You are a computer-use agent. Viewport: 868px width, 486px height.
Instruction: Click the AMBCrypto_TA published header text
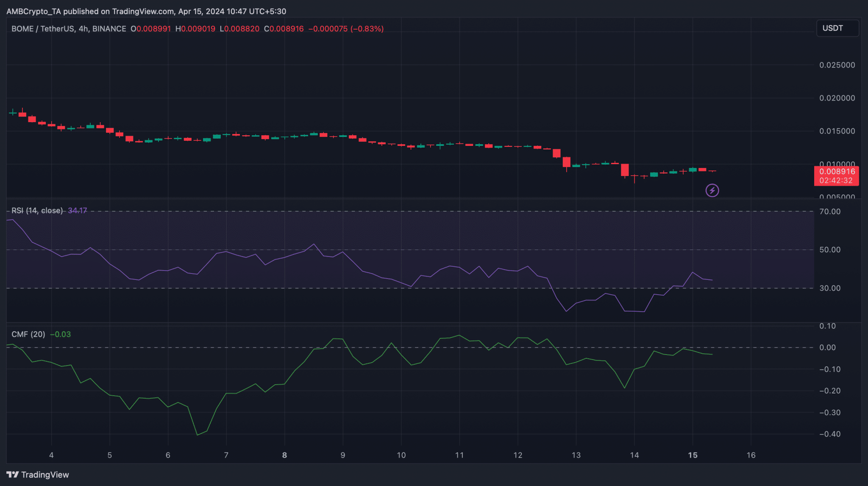[146, 11]
